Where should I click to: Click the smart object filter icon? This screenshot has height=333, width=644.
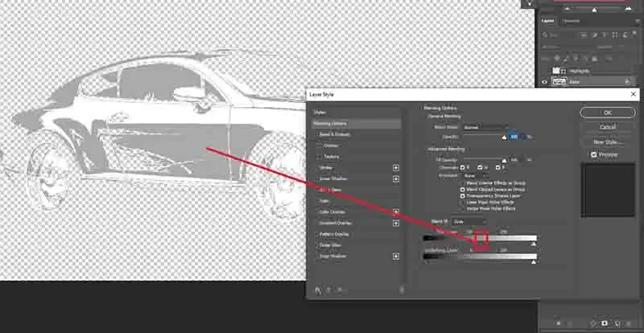(x=624, y=35)
